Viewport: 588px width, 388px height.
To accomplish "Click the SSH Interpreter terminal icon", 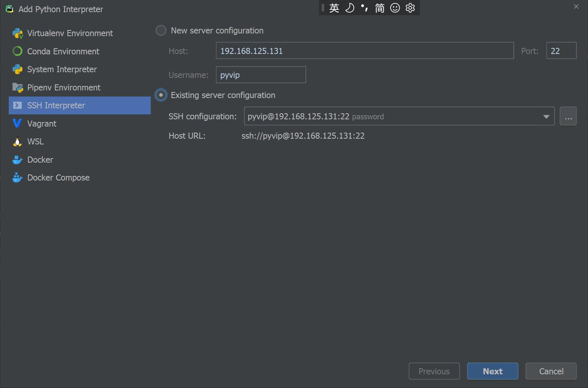I will point(17,105).
